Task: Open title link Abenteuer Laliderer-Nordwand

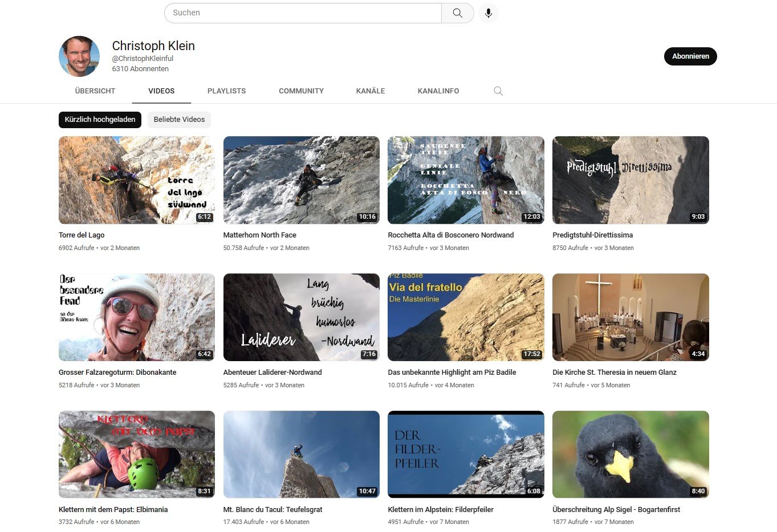Action: point(272,373)
